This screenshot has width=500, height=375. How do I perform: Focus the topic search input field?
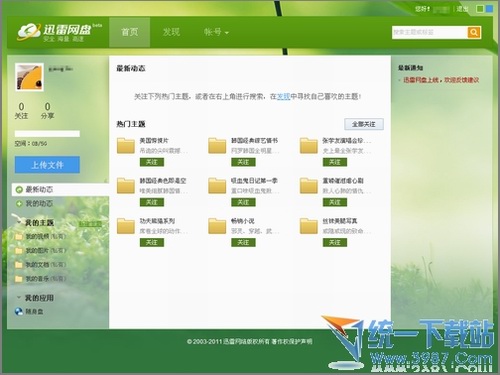tap(430, 32)
